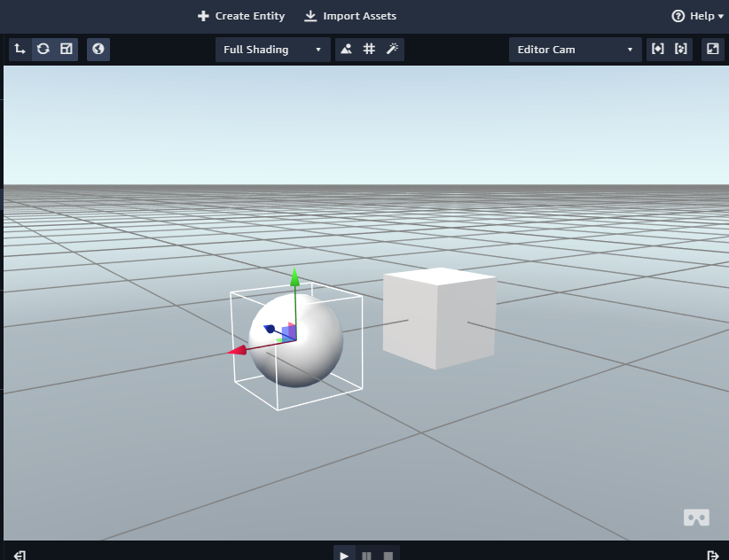
Task: Click the red X-axis gizmo arrow
Action: (x=237, y=351)
